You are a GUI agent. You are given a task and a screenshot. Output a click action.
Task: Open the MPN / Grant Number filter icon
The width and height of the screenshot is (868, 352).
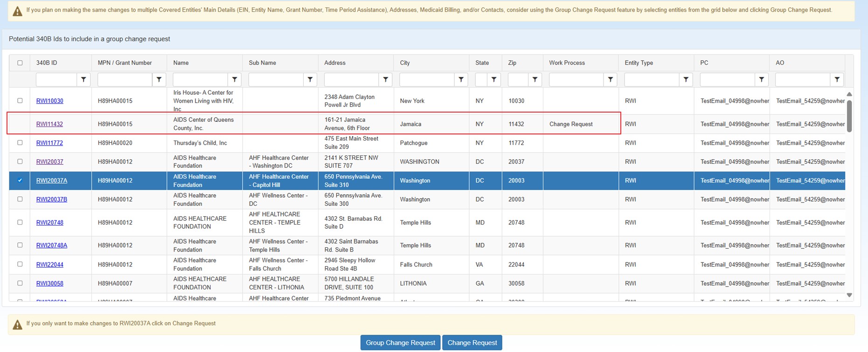coord(159,80)
